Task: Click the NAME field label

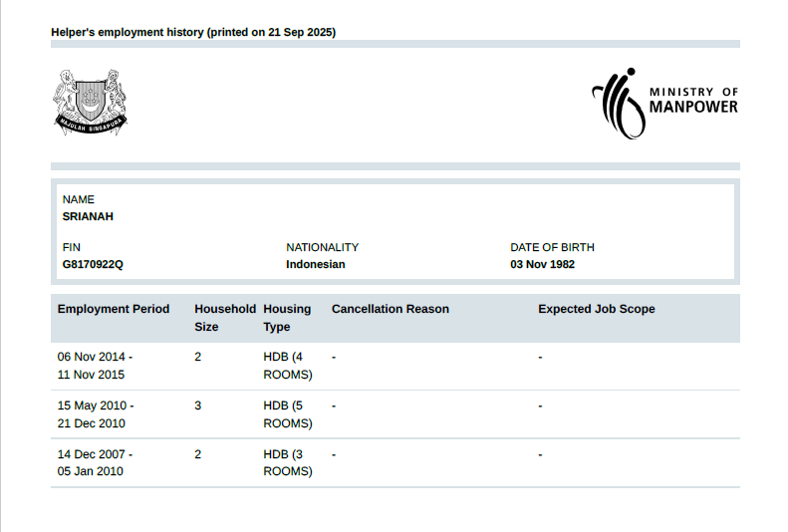Action: click(79, 199)
